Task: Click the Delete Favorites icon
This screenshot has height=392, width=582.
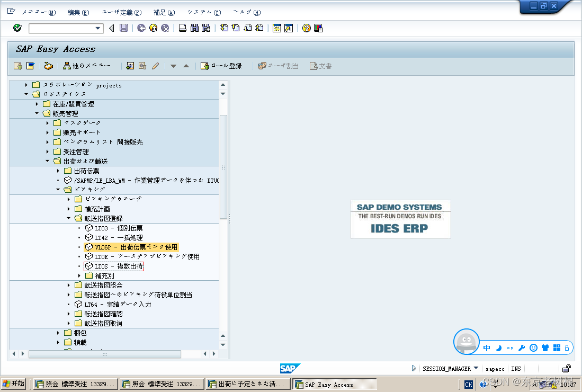Action: 142,66
